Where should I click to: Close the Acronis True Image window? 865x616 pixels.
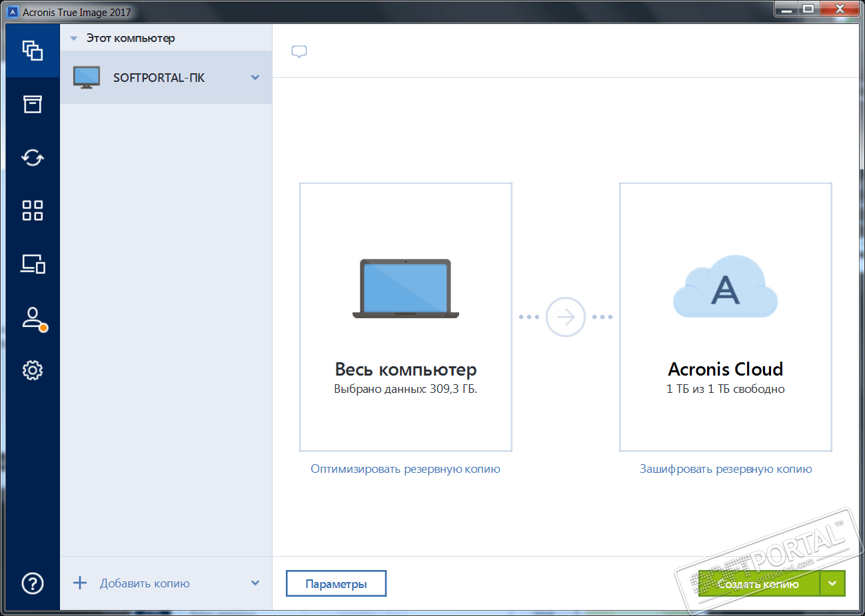coord(840,9)
